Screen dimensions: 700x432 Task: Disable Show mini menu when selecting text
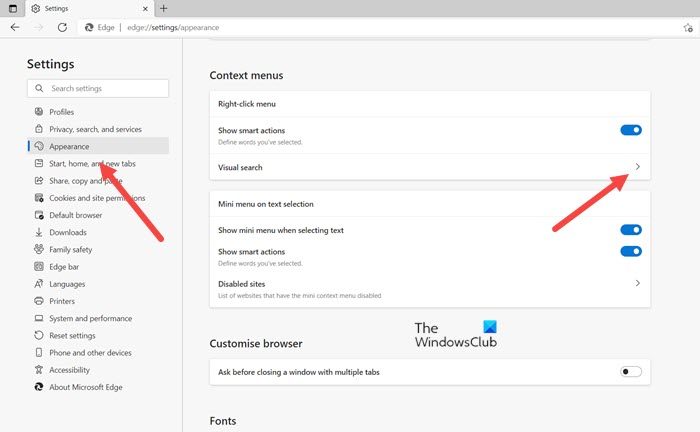(631, 230)
